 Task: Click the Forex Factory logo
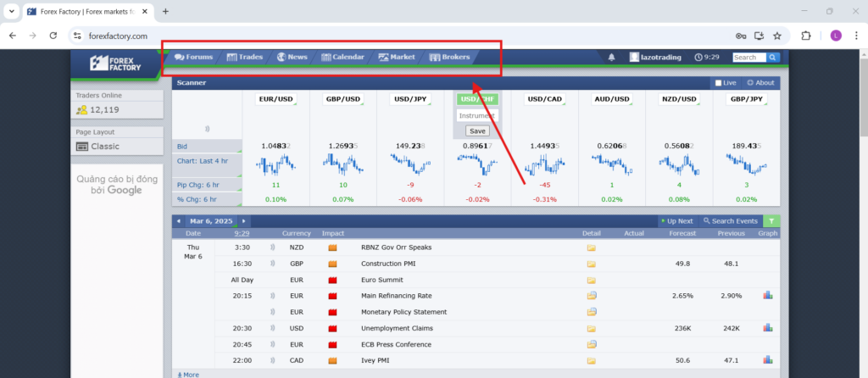pos(115,63)
